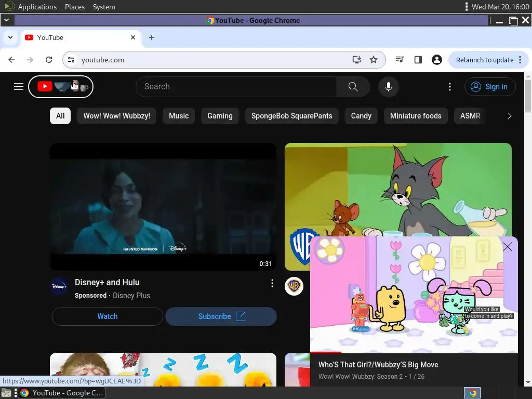Toggle the Chrome side panel

pos(418,60)
